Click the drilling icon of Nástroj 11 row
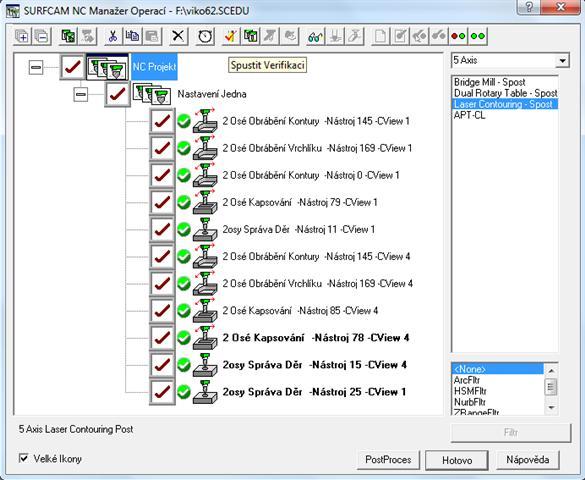The width and height of the screenshot is (585, 480). pyautogui.click(x=205, y=229)
